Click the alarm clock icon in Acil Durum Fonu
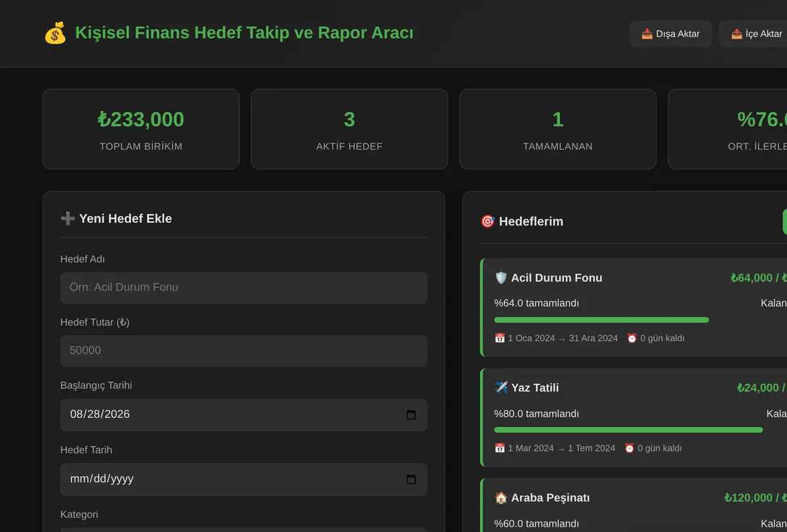The image size is (787, 532). (x=632, y=338)
